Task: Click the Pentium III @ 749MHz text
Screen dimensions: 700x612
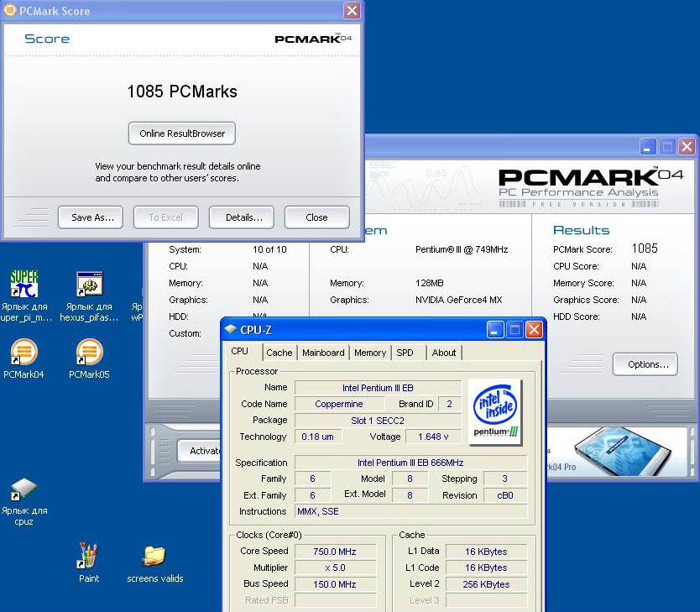Action: pyautogui.click(x=462, y=249)
